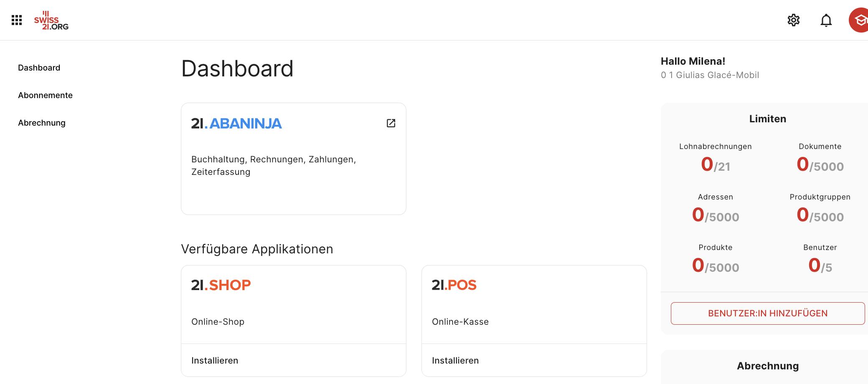Click the 21.Shop logo

pos(221,285)
